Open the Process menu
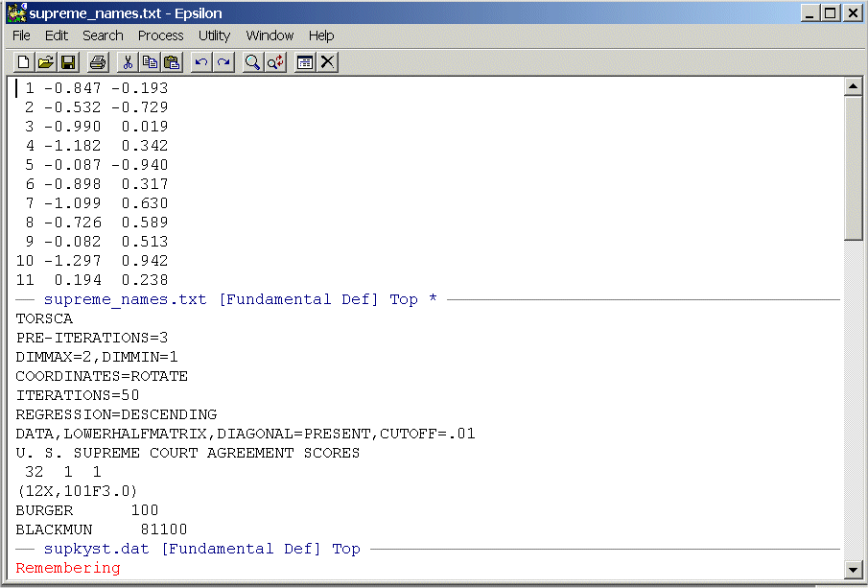Screen dimensions: 868x588 coord(160,35)
